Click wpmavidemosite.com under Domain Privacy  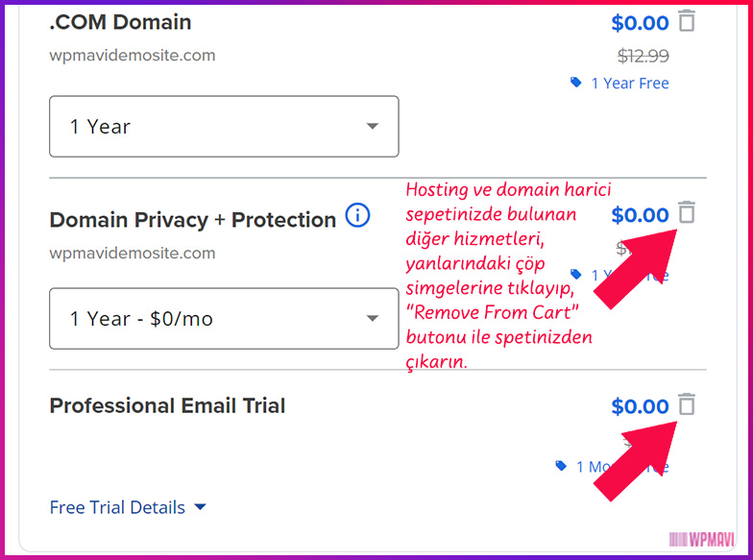coord(133,254)
